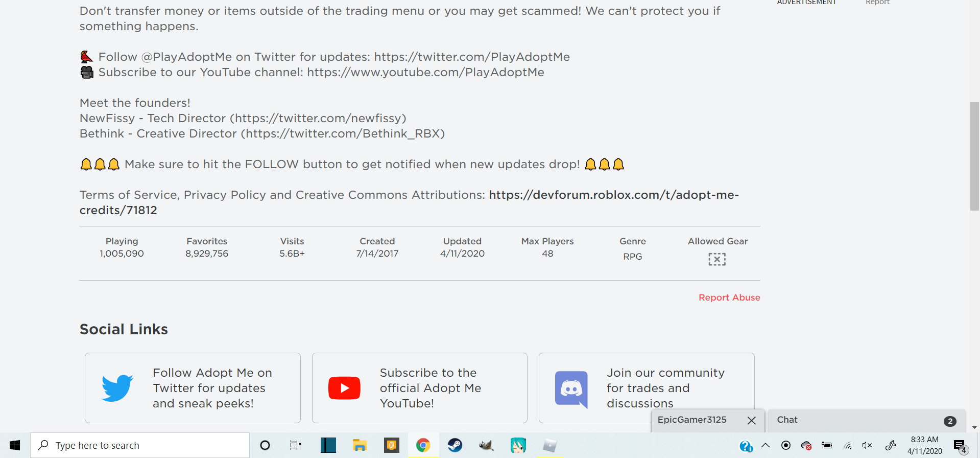The image size is (980, 458).
Task: Open the devforum adopt-me-credits link
Action: 409,202
